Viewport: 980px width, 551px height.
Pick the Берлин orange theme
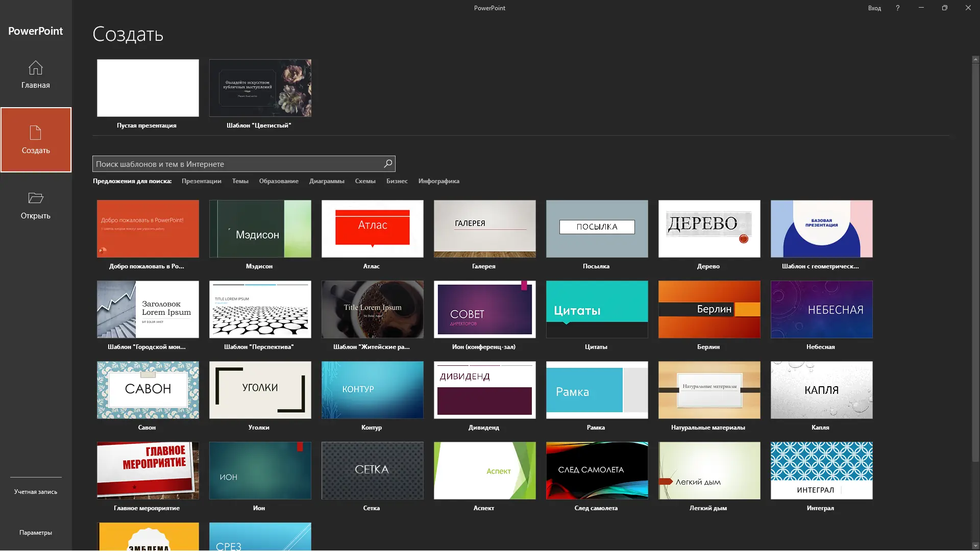709,309
